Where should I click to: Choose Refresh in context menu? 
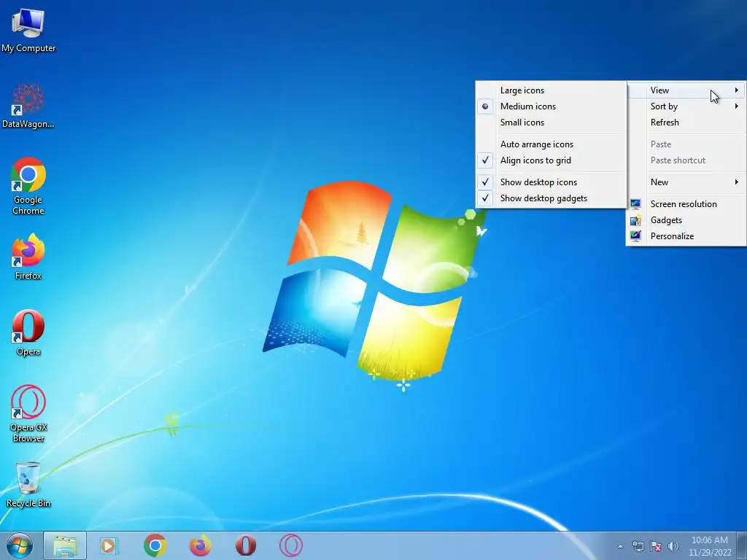pyautogui.click(x=686, y=122)
